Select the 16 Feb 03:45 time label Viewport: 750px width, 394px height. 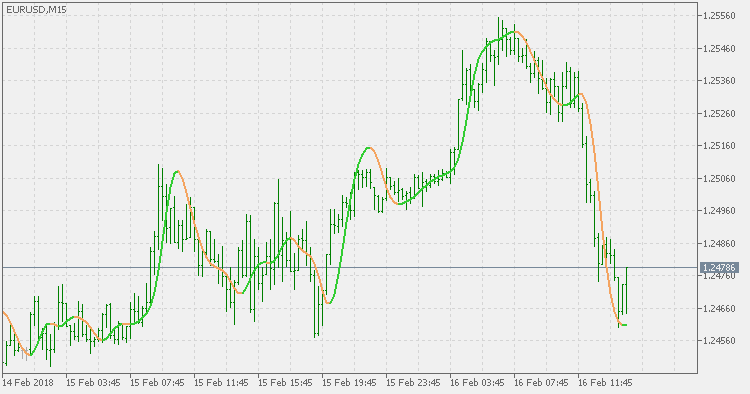point(477,383)
